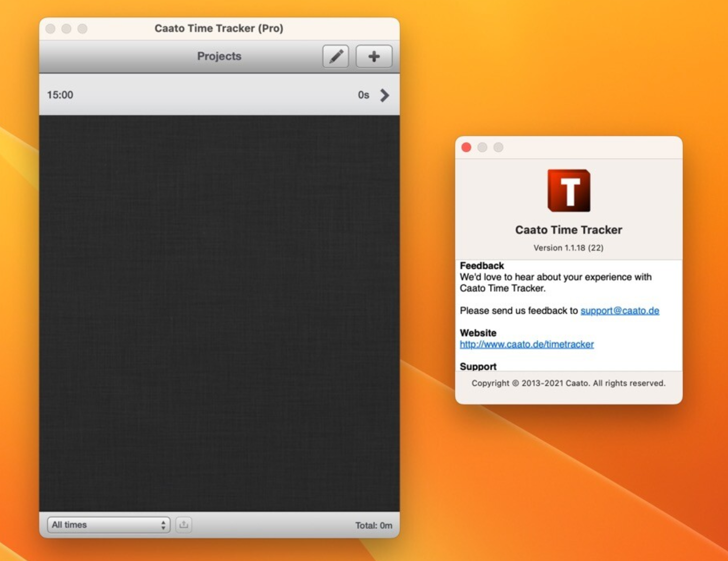This screenshot has width=728, height=561.
Task: Click the Projects header title
Action: pyautogui.click(x=219, y=56)
